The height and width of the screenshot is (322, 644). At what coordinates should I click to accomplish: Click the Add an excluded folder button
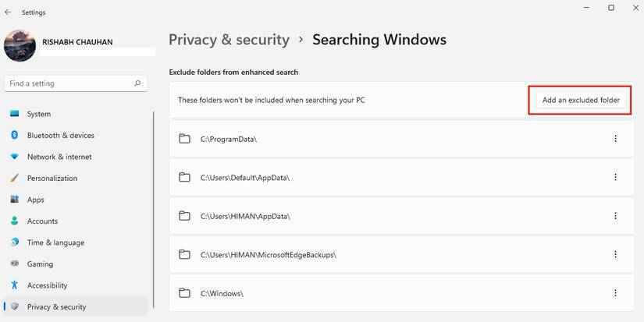pos(581,100)
